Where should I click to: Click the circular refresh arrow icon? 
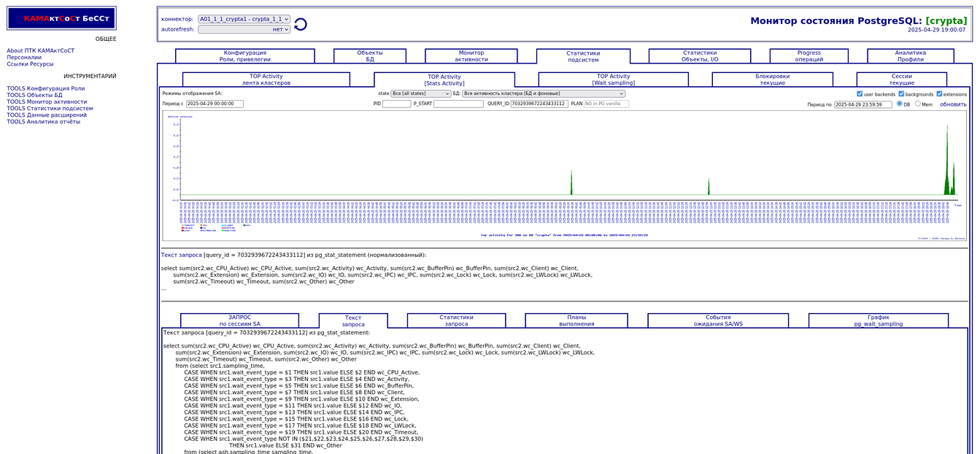pyautogui.click(x=301, y=25)
